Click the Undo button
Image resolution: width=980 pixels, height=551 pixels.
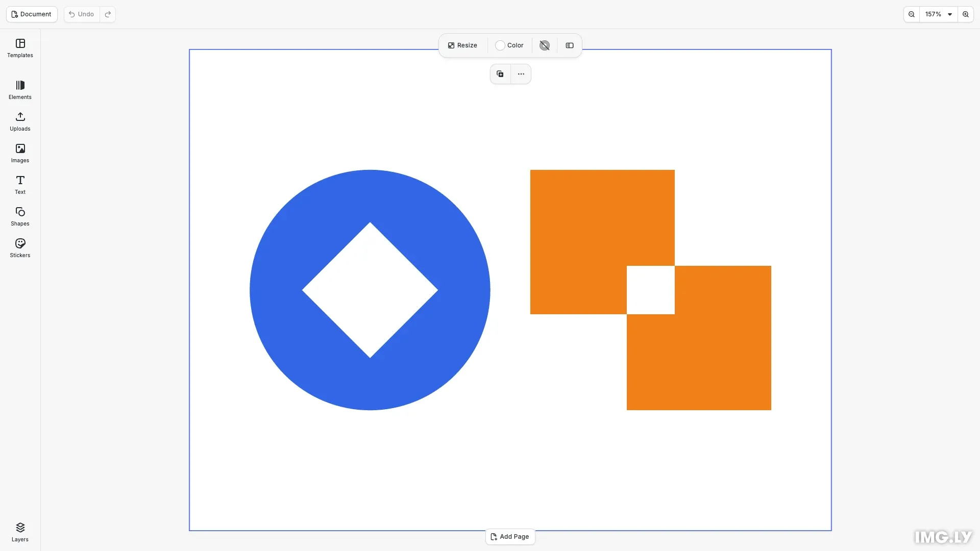(82, 14)
